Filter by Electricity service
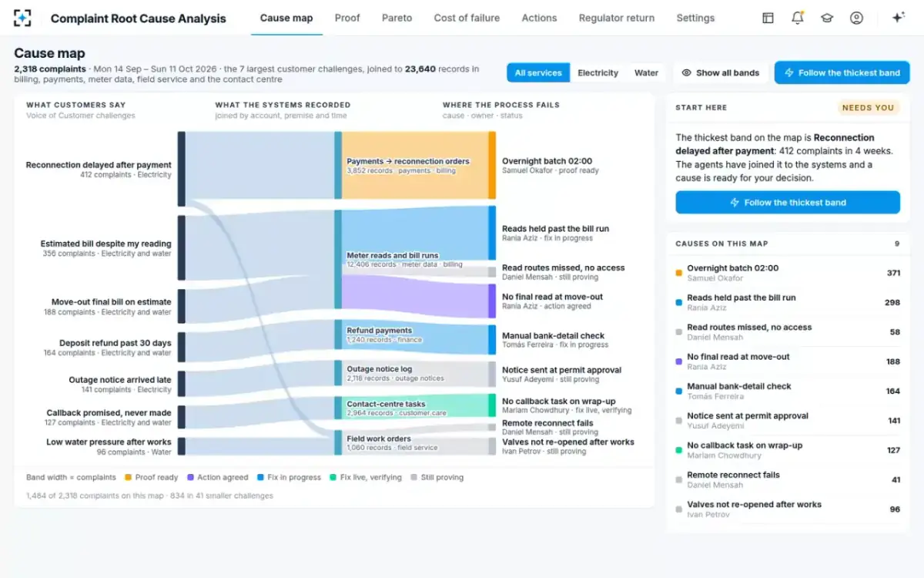Screen dimensions: 924x578 click(598, 72)
